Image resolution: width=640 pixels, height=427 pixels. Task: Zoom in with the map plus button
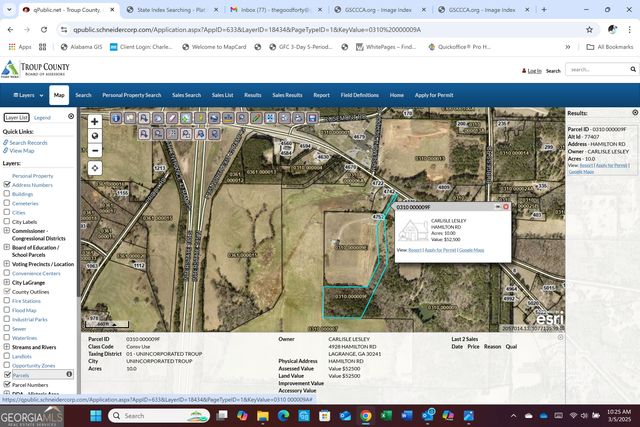point(95,121)
